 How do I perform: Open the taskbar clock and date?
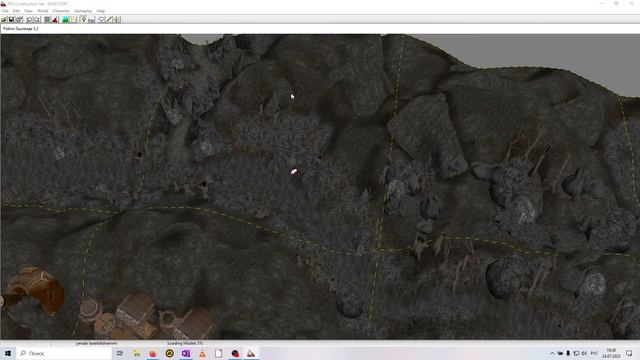click(611, 353)
